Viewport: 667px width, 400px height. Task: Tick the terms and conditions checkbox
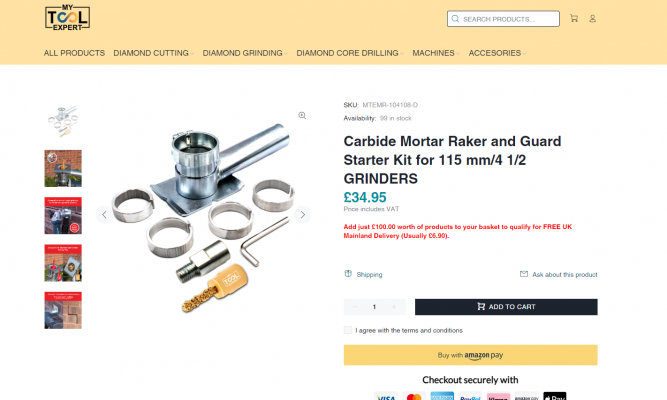tap(348, 330)
